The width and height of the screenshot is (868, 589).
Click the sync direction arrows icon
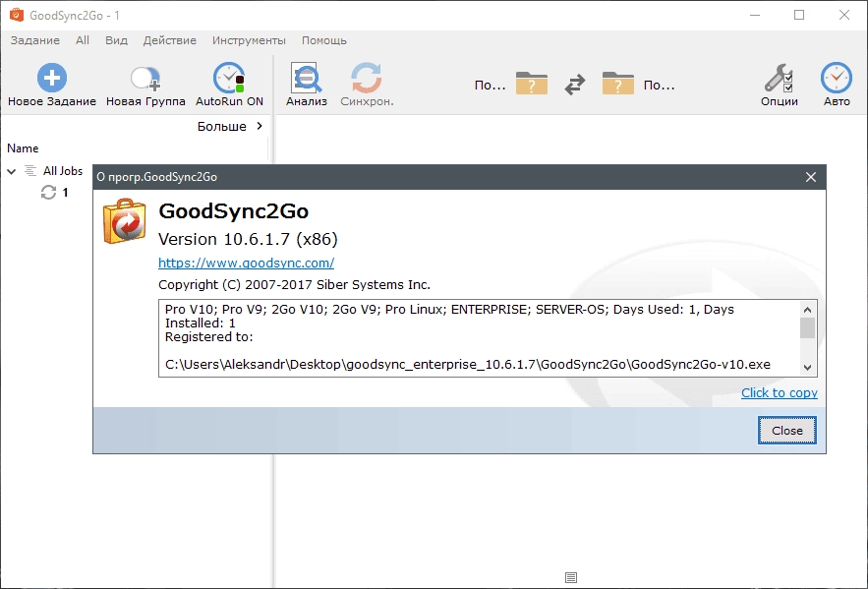click(x=575, y=85)
